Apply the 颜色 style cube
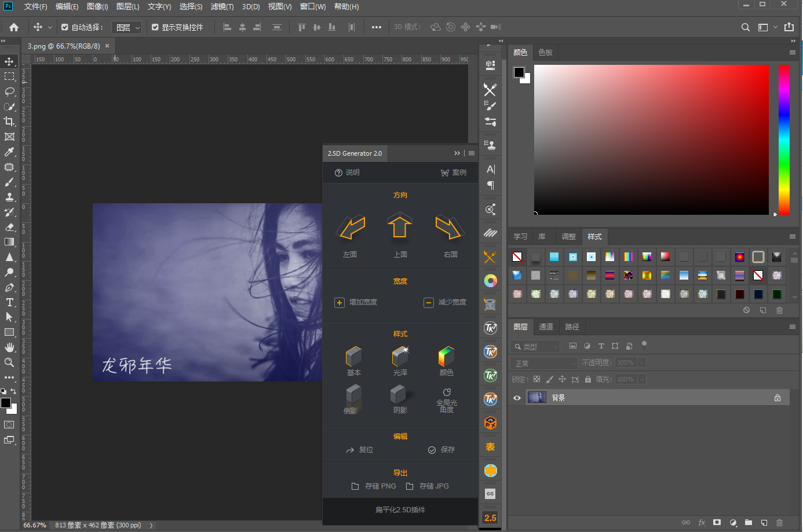The width and height of the screenshot is (803, 532). tap(446, 357)
